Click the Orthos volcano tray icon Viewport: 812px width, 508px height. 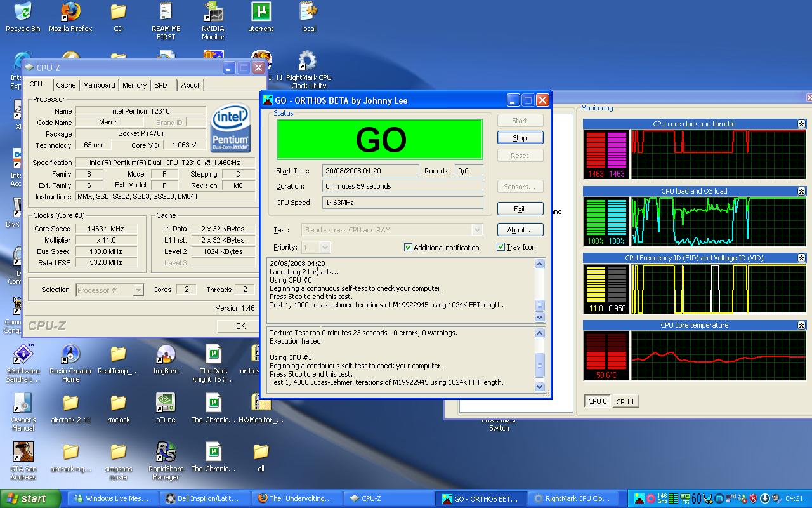click(639, 498)
